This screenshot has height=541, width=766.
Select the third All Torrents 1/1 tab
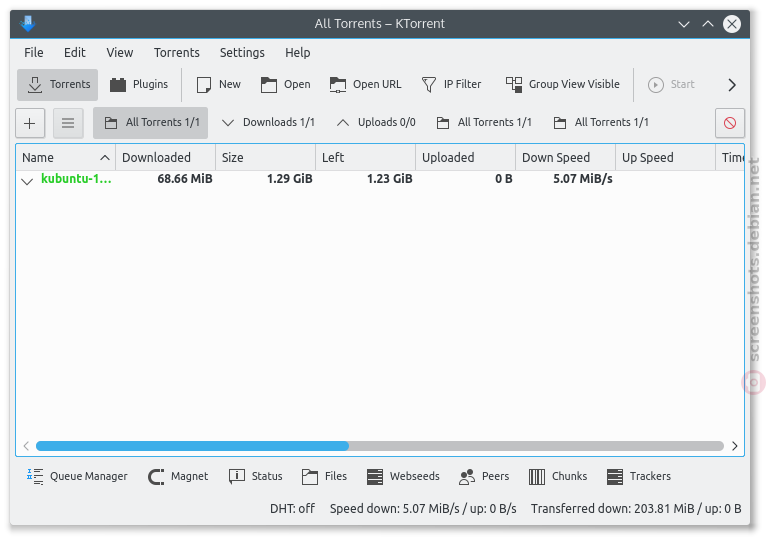click(x=601, y=123)
